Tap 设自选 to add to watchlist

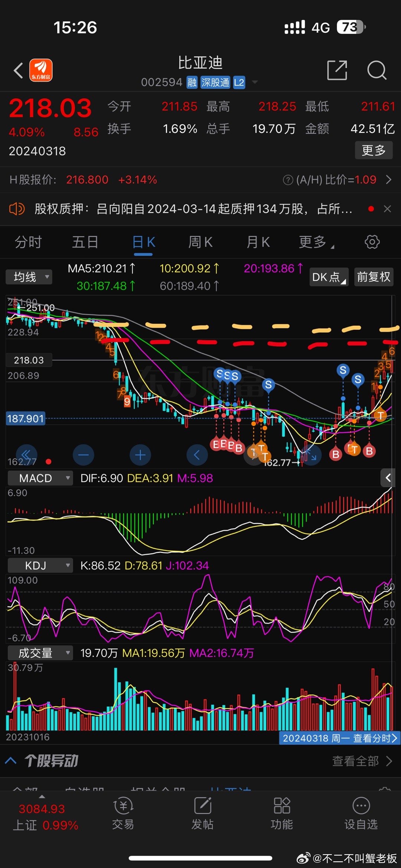361,814
